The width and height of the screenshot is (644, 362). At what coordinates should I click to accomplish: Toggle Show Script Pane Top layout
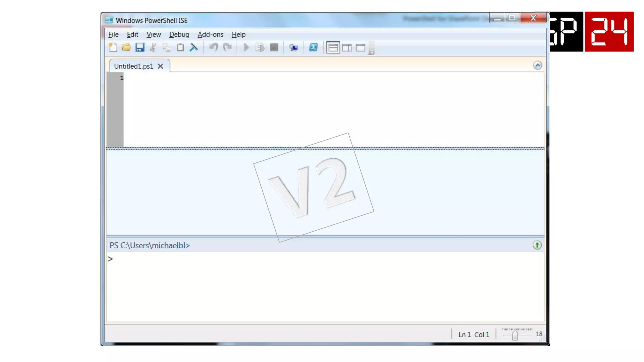333,47
